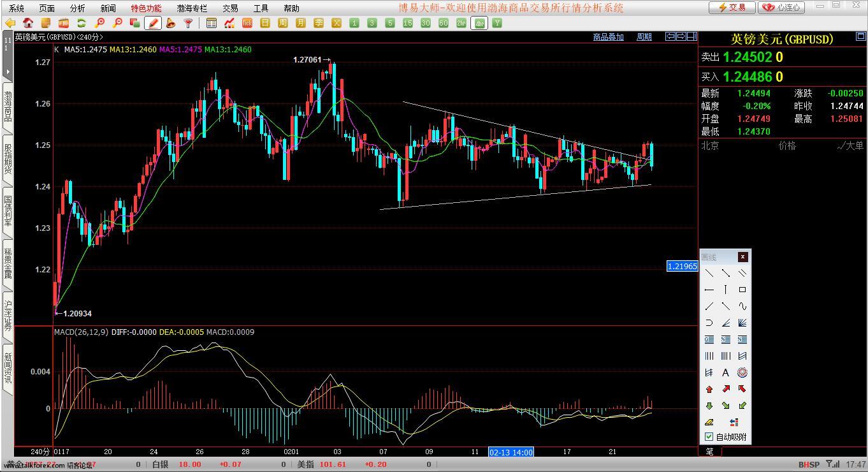This screenshot has height=472, width=868.
Task: Place a red up arrow marker
Action: tap(709, 389)
